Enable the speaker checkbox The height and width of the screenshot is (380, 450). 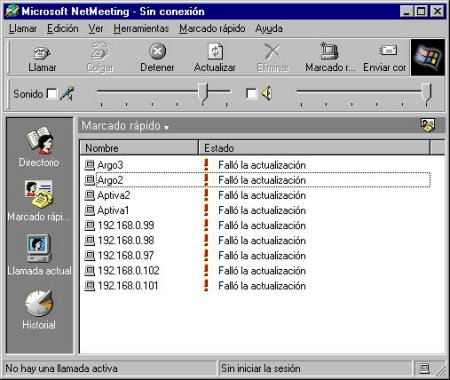point(251,94)
